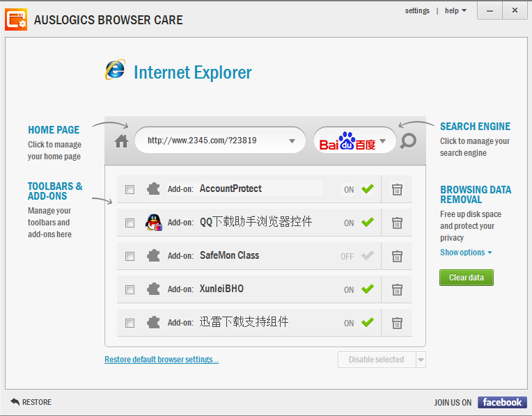532x416 pixels.
Task: Click the Internet Explorer logo icon
Action: [115, 71]
